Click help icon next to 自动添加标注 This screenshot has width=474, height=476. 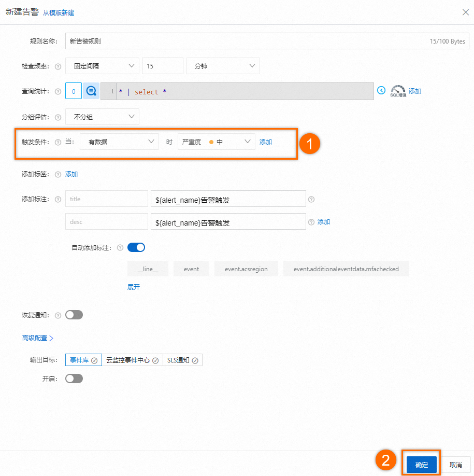coord(120,248)
